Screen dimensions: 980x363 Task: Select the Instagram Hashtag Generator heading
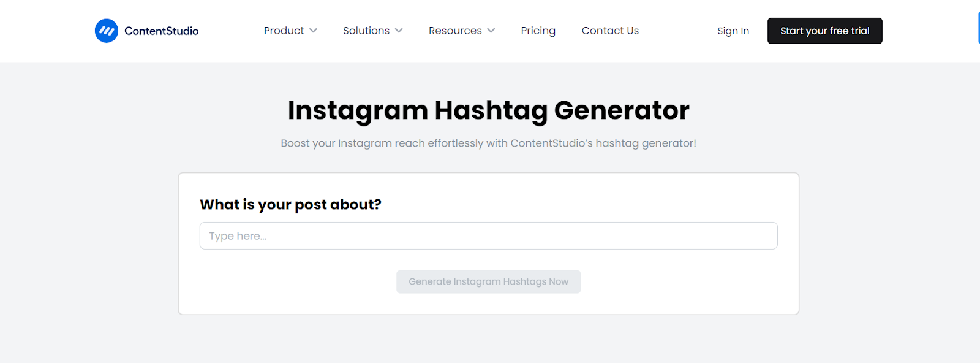click(489, 111)
